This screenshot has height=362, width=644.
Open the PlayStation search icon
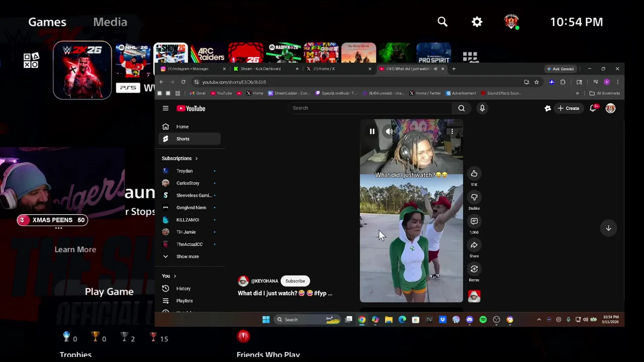click(x=442, y=22)
